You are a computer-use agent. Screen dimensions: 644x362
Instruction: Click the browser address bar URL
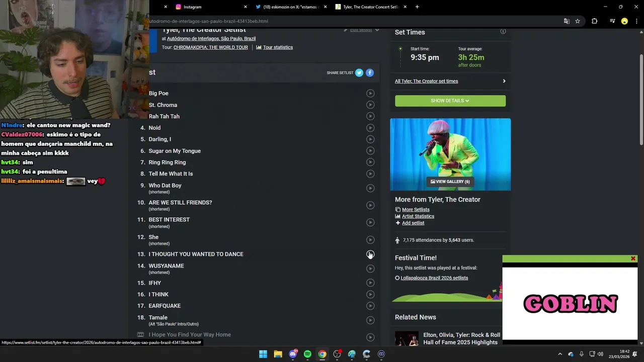pyautogui.click(x=209, y=21)
